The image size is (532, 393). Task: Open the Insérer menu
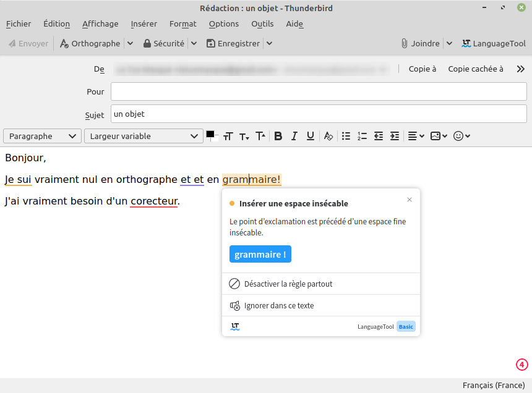click(x=144, y=23)
